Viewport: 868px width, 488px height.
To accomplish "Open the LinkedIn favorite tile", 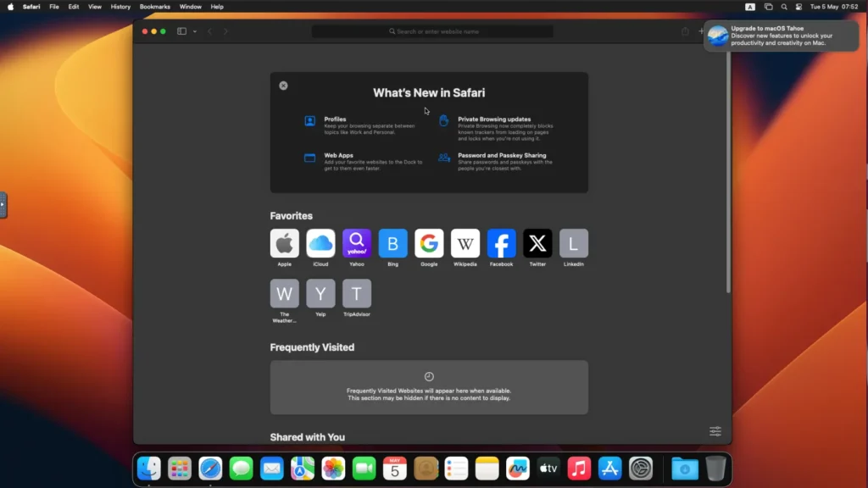I will tap(574, 243).
